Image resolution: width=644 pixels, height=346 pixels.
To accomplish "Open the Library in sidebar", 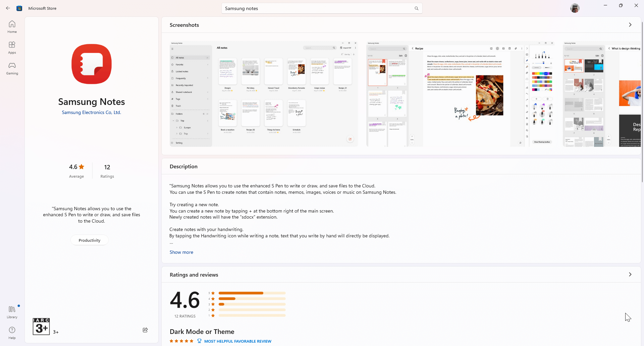I will pyautogui.click(x=12, y=312).
